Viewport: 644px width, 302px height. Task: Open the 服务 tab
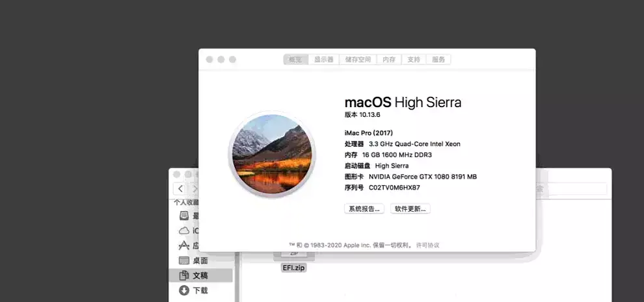tap(438, 60)
